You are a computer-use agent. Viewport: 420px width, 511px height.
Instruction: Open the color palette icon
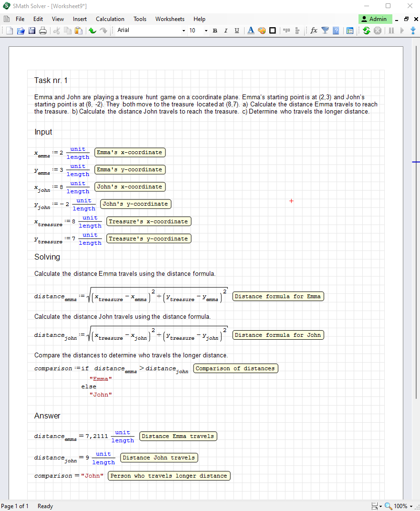click(262, 31)
